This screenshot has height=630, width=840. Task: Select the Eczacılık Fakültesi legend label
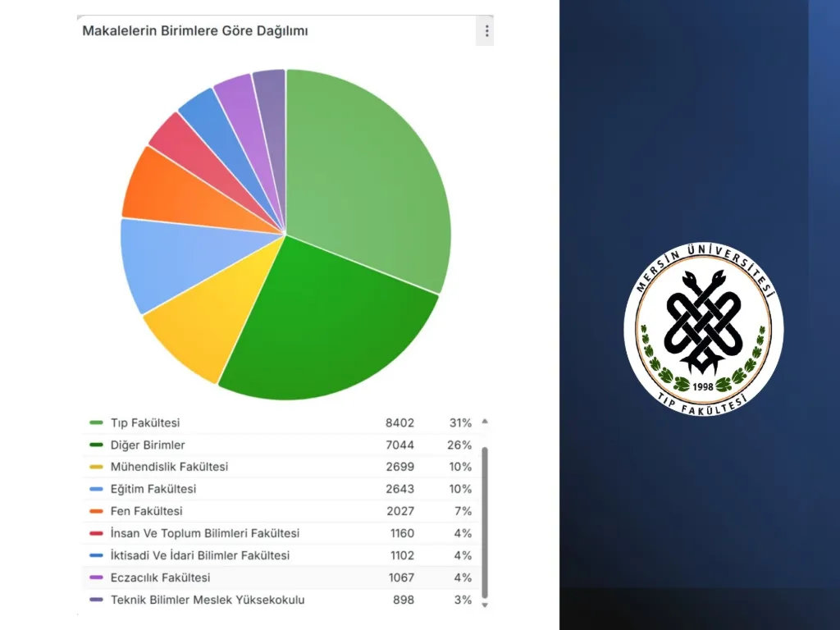[160, 577]
